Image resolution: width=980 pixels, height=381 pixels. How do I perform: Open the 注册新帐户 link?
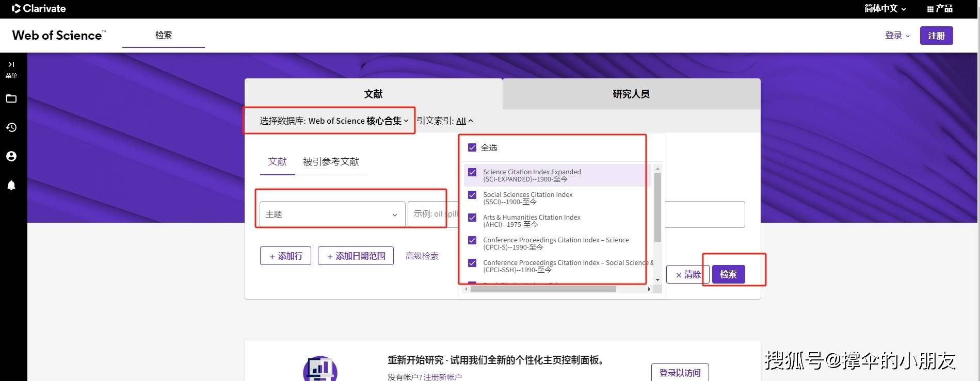click(x=442, y=377)
